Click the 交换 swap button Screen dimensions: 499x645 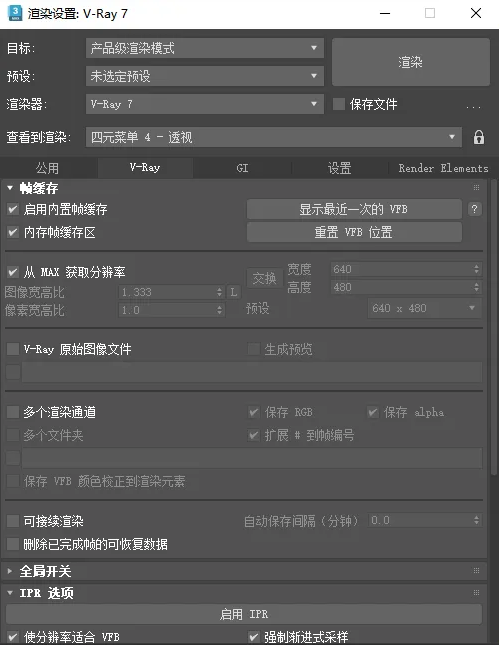click(x=265, y=278)
